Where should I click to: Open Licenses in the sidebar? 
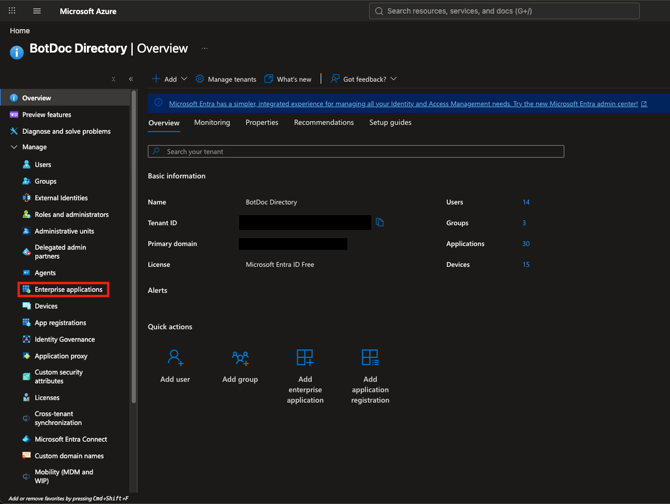tap(47, 397)
